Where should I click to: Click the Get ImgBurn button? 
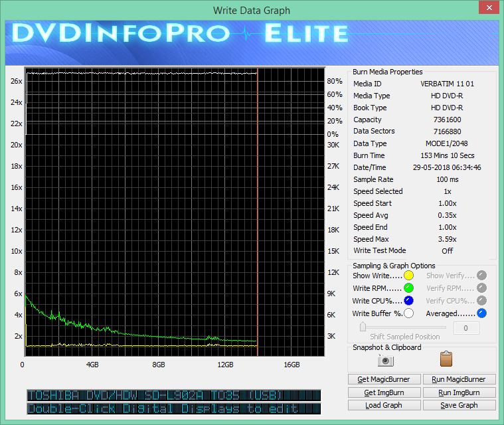pos(384,392)
